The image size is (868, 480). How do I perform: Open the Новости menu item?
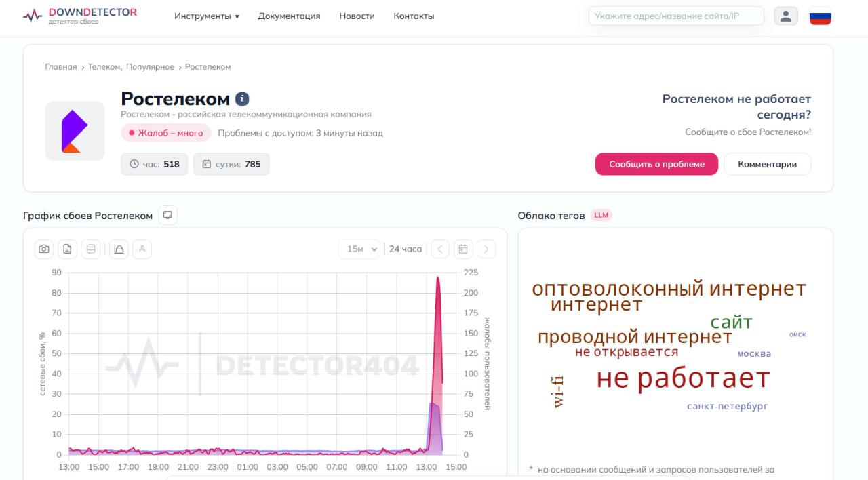point(357,16)
